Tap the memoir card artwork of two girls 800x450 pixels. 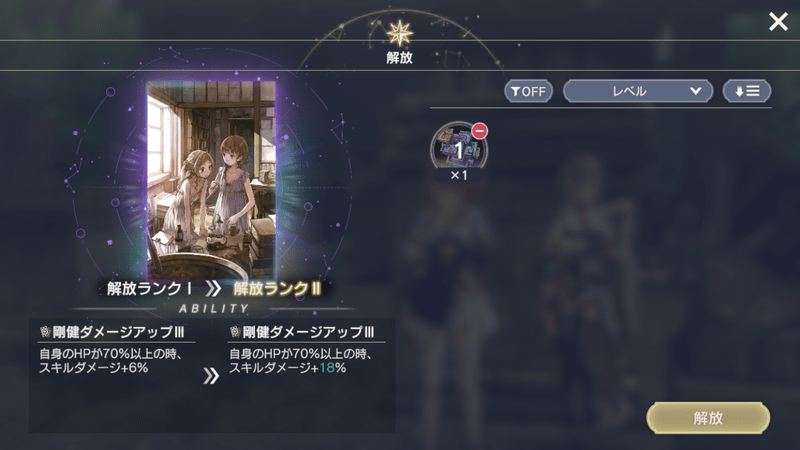[211, 180]
